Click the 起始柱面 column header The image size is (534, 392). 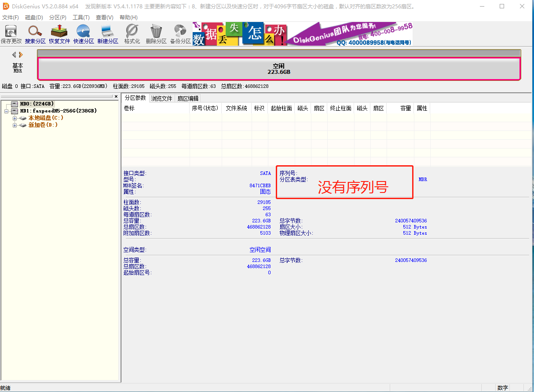[x=282, y=108]
